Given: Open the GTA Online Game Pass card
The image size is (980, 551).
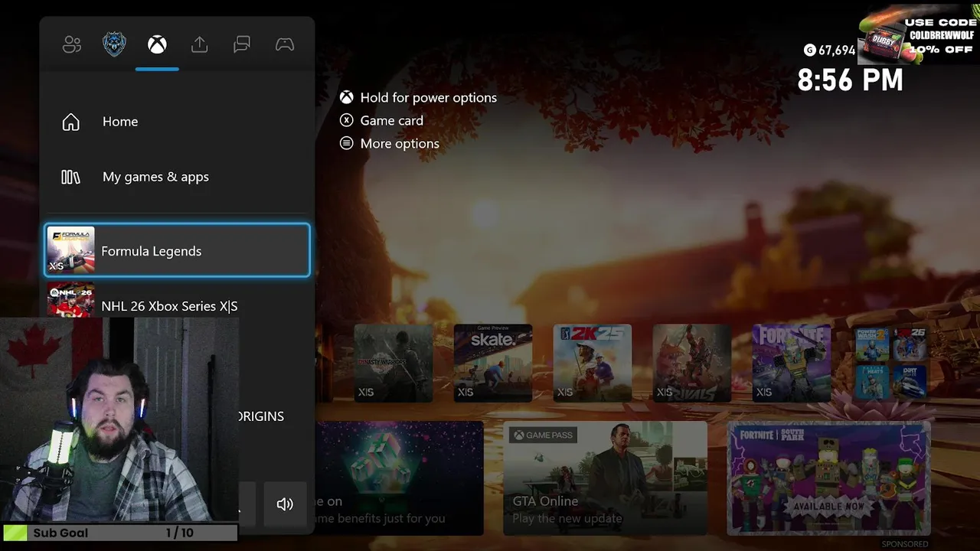Looking at the screenshot, I should click(605, 478).
